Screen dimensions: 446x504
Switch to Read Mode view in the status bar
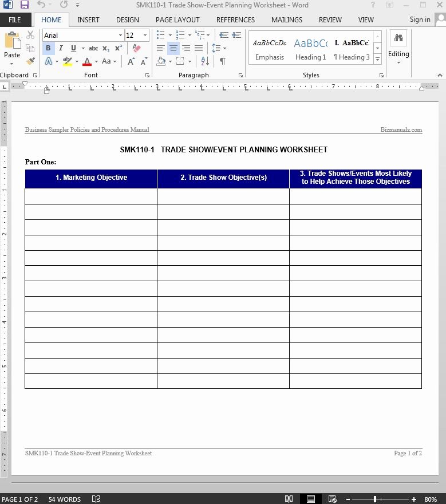(289, 499)
